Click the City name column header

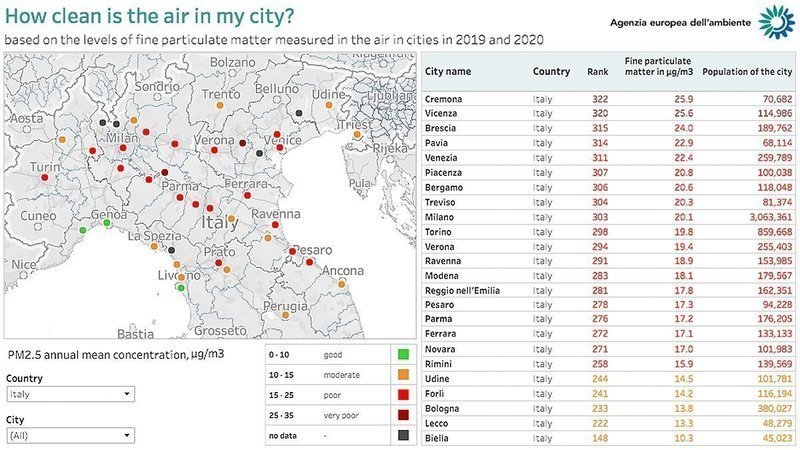point(448,71)
